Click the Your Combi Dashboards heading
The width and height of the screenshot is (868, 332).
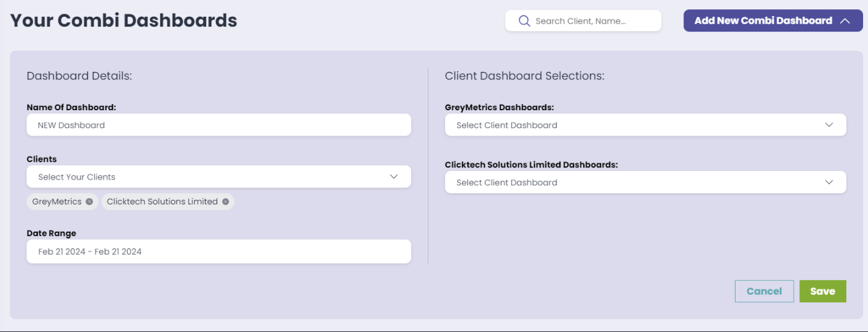point(124,20)
